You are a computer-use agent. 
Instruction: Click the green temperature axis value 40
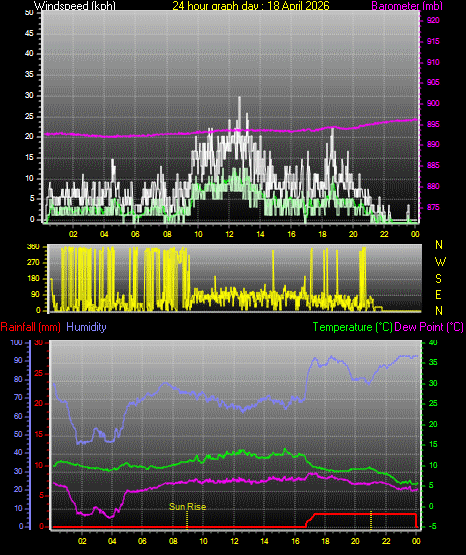tap(433, 342)
